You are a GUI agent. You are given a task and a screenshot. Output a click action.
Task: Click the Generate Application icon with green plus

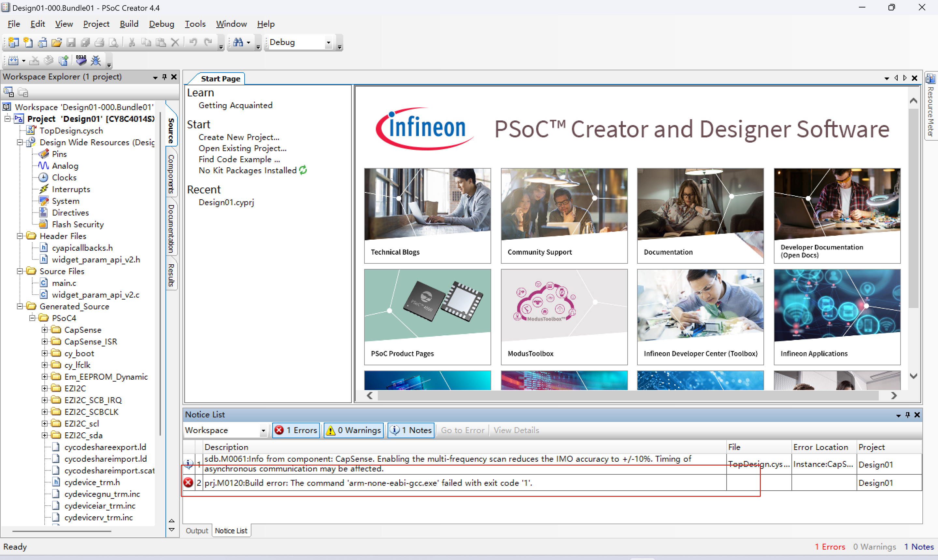tap(64, 60)
